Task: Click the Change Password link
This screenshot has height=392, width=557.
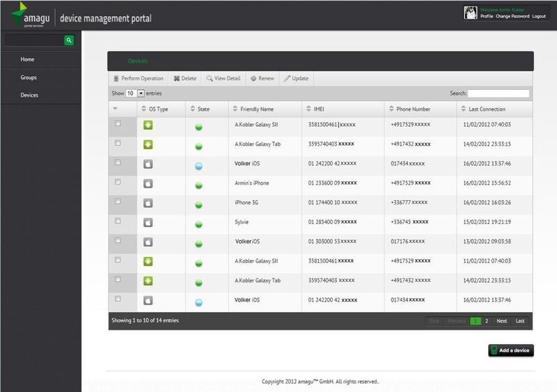Action: point(512,16)
